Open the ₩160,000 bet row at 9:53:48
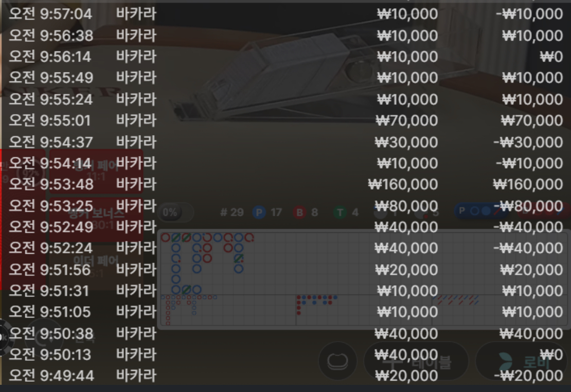This screenshot has width=571, height=392. point(285,184)
